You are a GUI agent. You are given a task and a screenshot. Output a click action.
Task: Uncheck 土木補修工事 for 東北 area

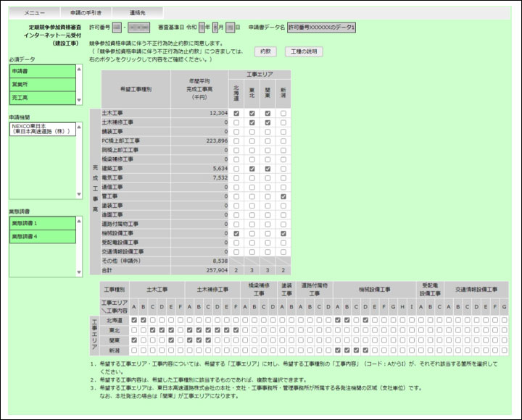pyautogui.click(x=252, y=122)
